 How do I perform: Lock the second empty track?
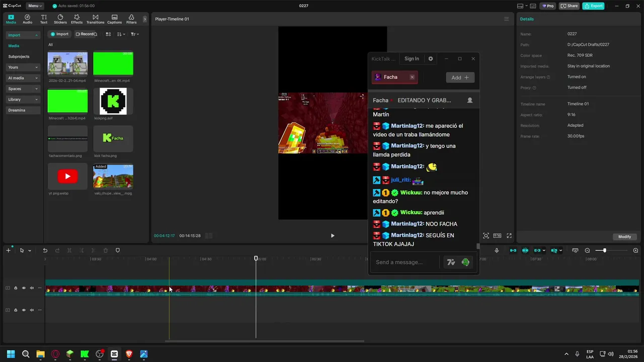click(x=16, y=310)
